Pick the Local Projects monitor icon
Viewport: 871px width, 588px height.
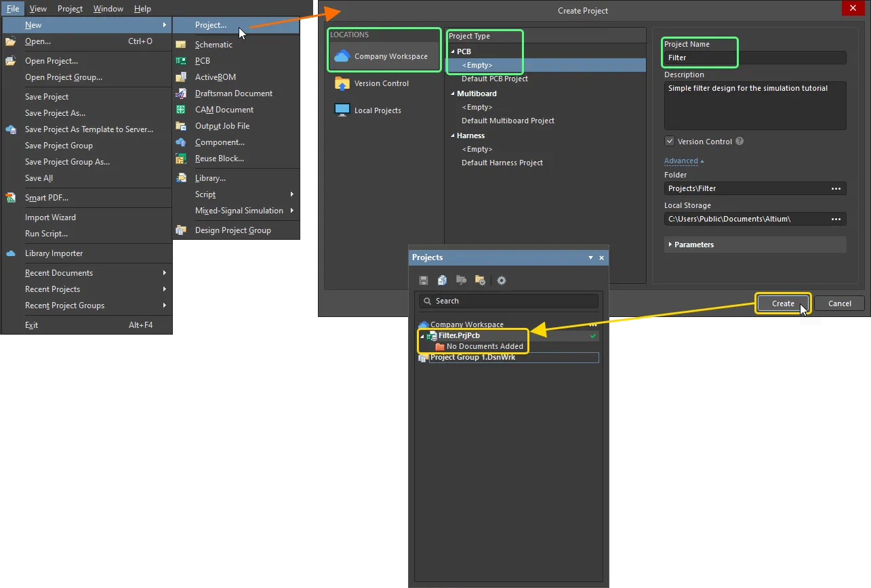(342, 110)
